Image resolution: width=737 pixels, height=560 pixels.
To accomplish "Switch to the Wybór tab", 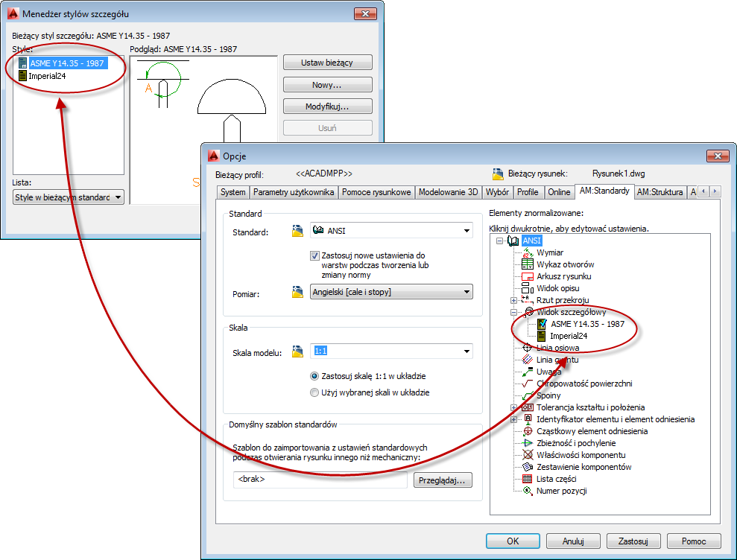I will coord(497,192).
